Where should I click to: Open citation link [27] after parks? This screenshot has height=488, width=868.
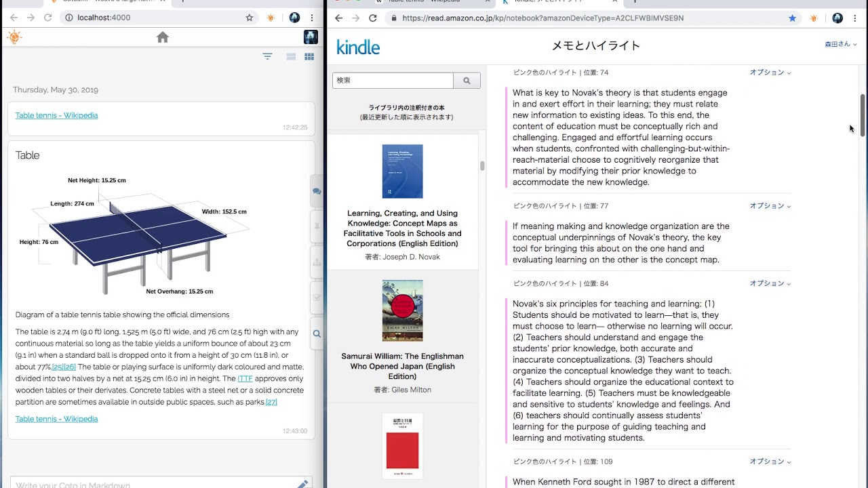click(x=271, y=402)
